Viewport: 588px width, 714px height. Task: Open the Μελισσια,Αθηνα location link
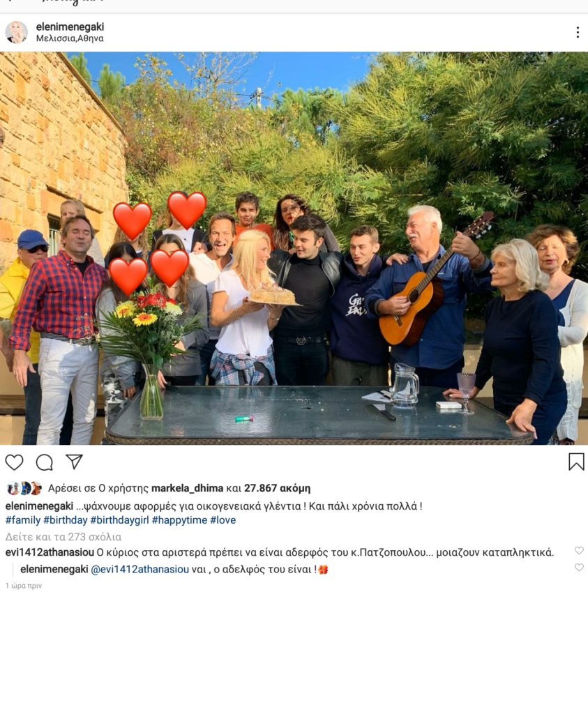70,39
